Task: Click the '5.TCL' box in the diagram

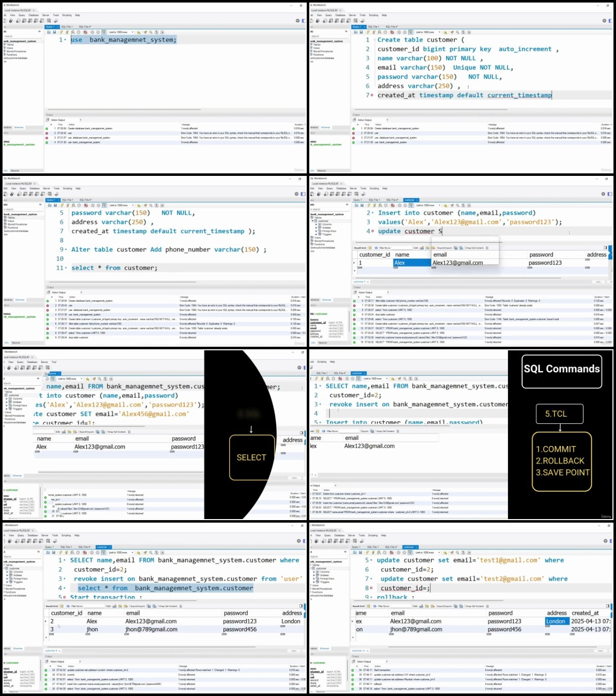Action: 556,414
